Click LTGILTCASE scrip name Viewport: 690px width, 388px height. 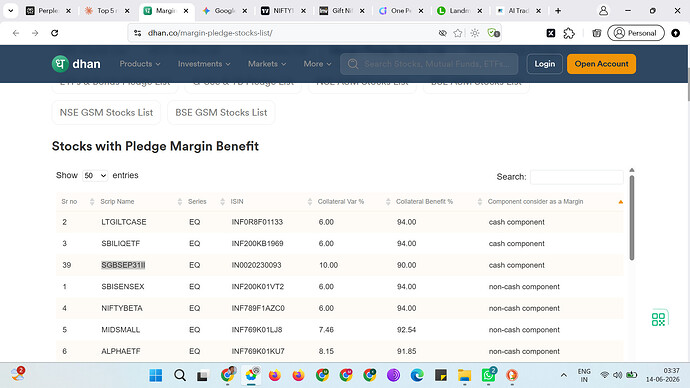point(124,222)
